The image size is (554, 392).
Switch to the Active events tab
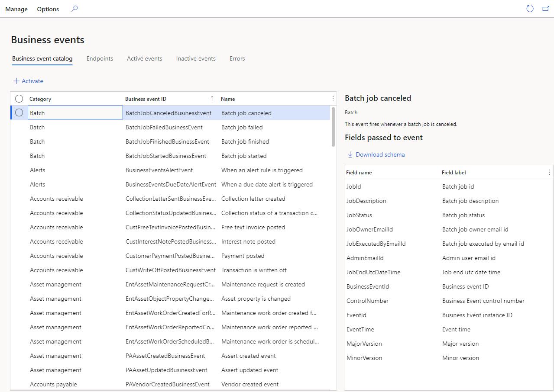click(144, 58)
